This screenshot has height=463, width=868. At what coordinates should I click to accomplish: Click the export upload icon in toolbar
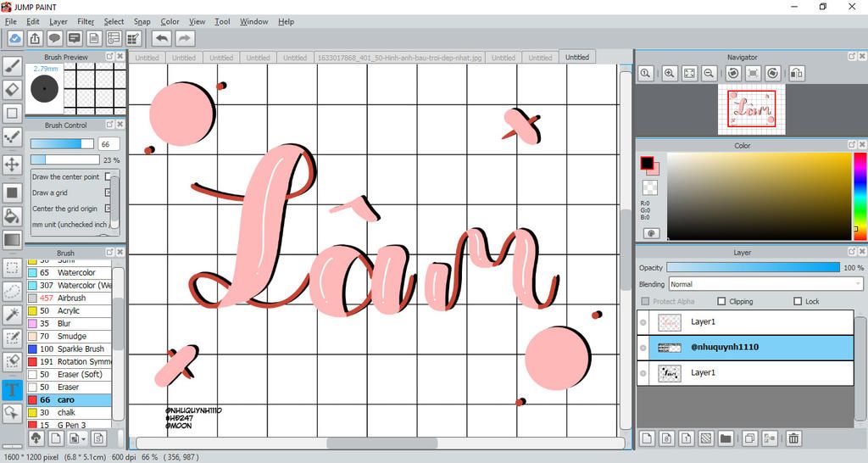pyautogui.click(x=35, y=38)
